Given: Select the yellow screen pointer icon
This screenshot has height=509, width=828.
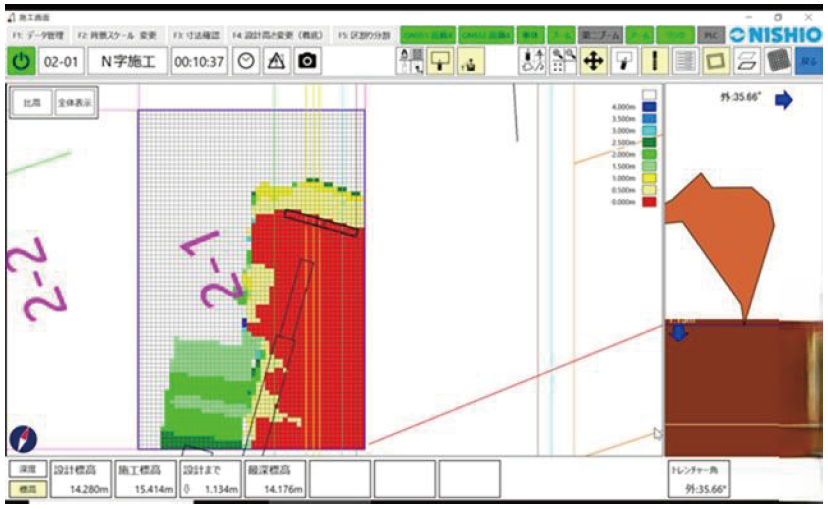Looking at the screenshot, I should point(440,61).
